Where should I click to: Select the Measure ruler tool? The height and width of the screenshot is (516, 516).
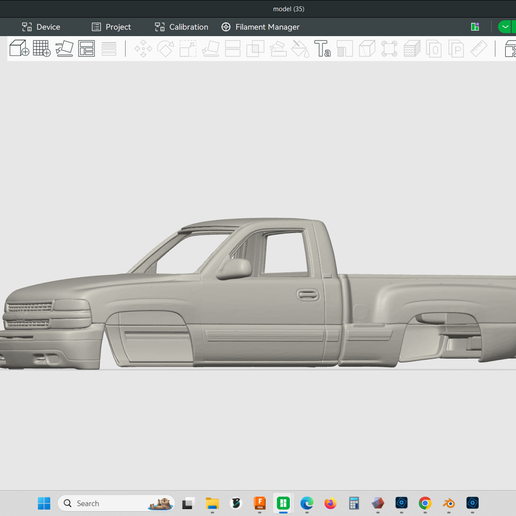pyautogui.click(x=479, y=49)
